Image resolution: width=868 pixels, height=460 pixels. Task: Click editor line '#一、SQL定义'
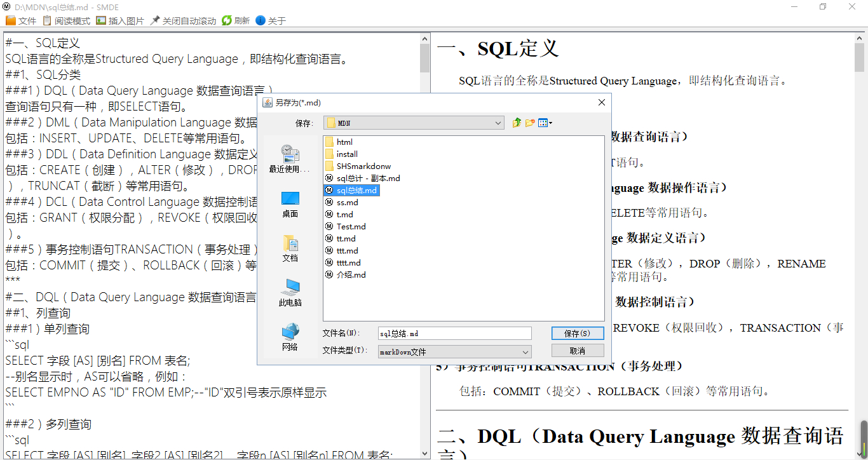(43, 43)
